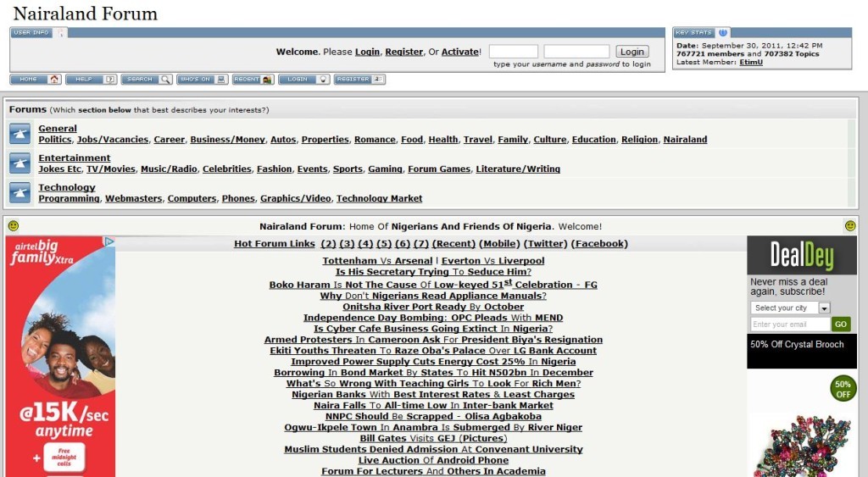The width and height of the screenshot is (868, 477).
Task: Click the Key Stats info icon
Action: click(722, 33)
